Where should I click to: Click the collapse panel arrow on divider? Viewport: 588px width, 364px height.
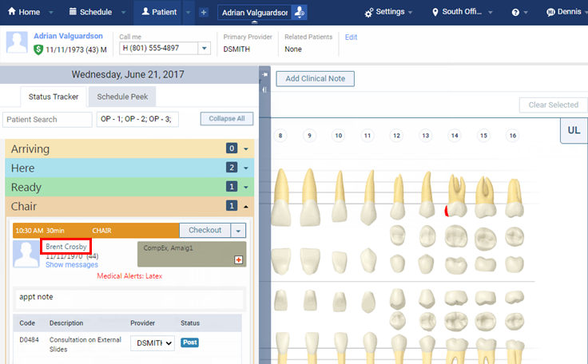264,90
